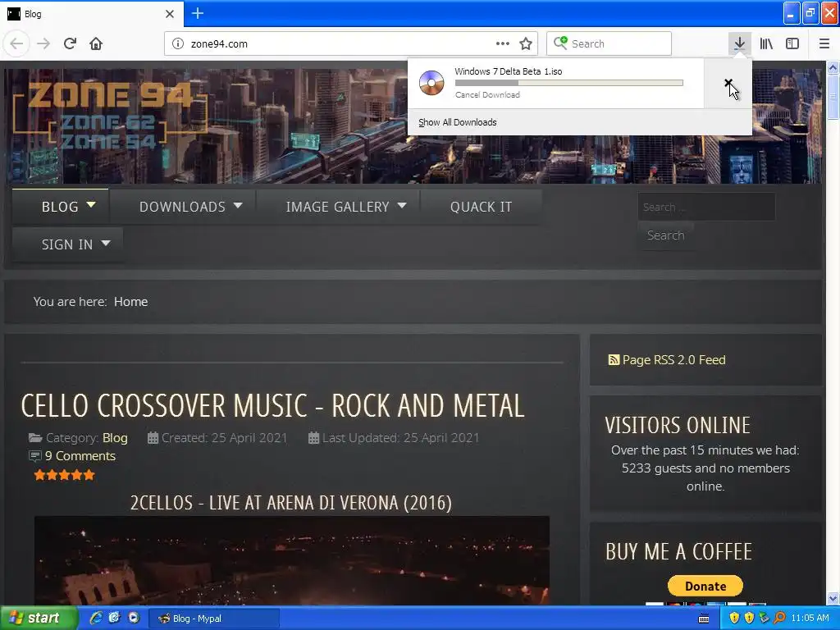Viewport: 840px width, 630px height.
Task: Open the browser hamburger menu
Action: [x=824, y=43]
